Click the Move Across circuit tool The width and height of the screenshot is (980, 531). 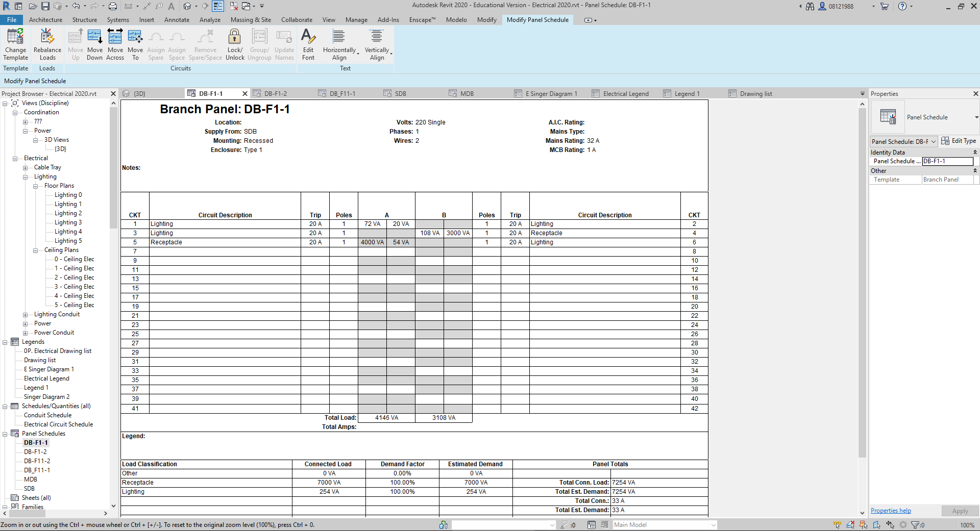[115, 37]
